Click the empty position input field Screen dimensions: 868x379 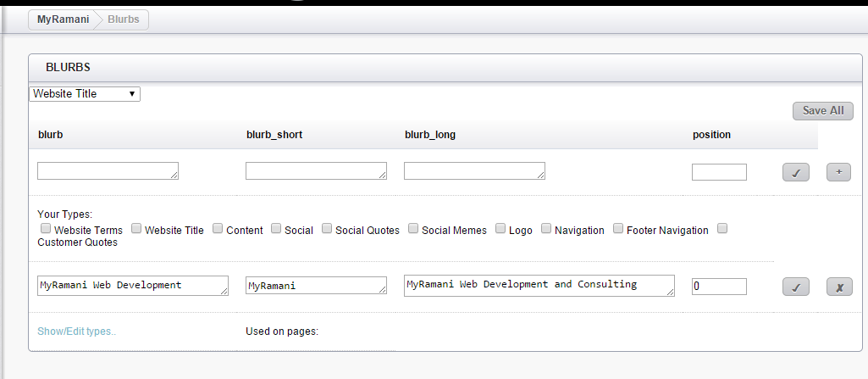point(719,172)
